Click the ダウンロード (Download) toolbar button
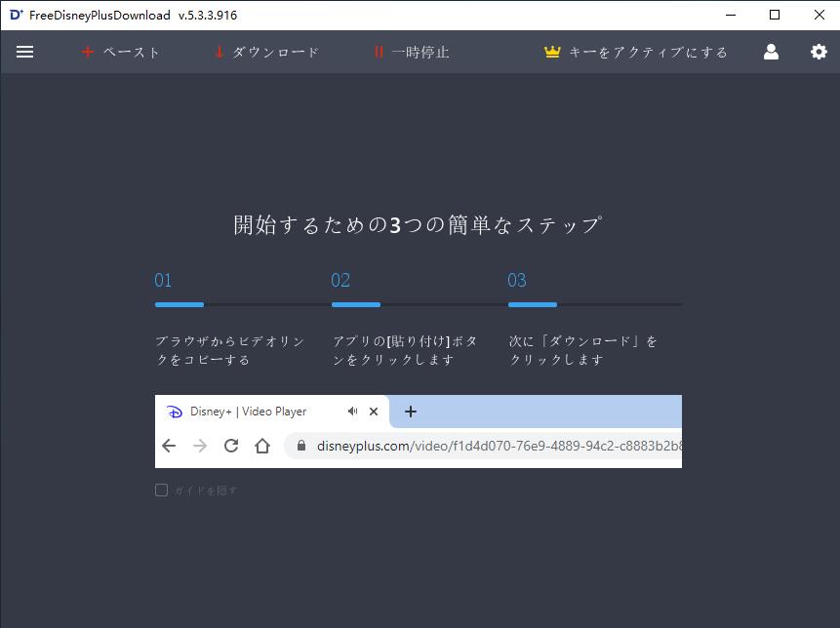 267,52
